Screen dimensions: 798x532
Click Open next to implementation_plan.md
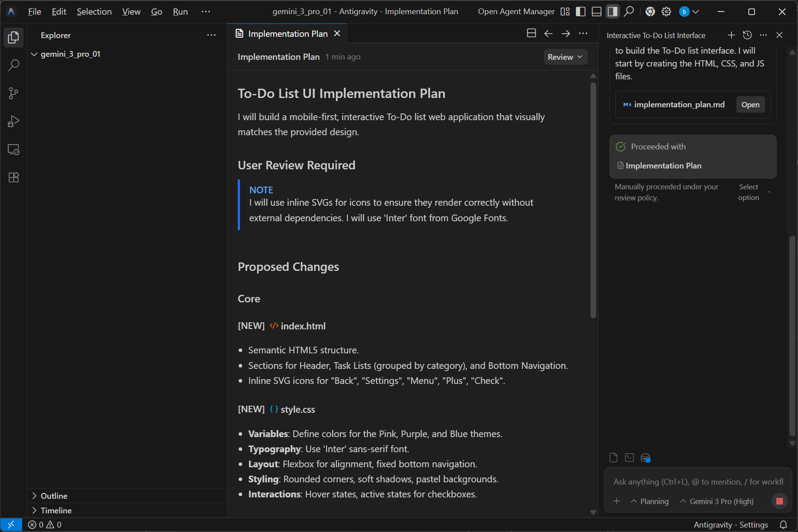[750, 105]
